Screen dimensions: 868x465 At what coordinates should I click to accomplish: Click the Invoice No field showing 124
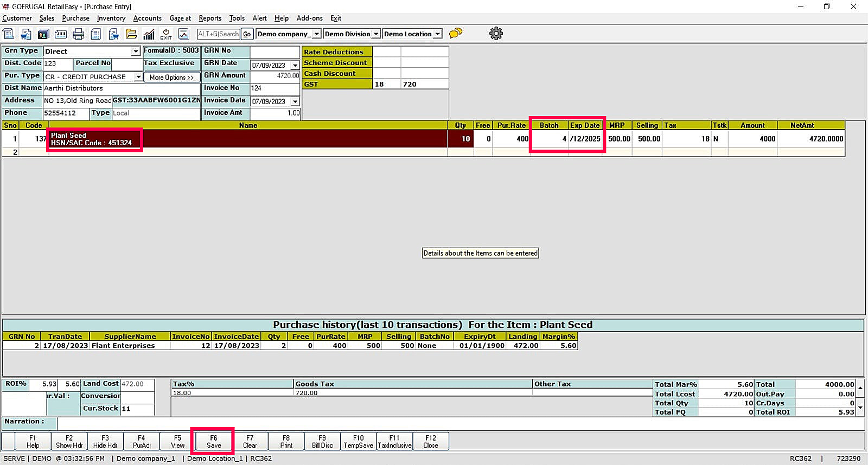click(275, 88)
